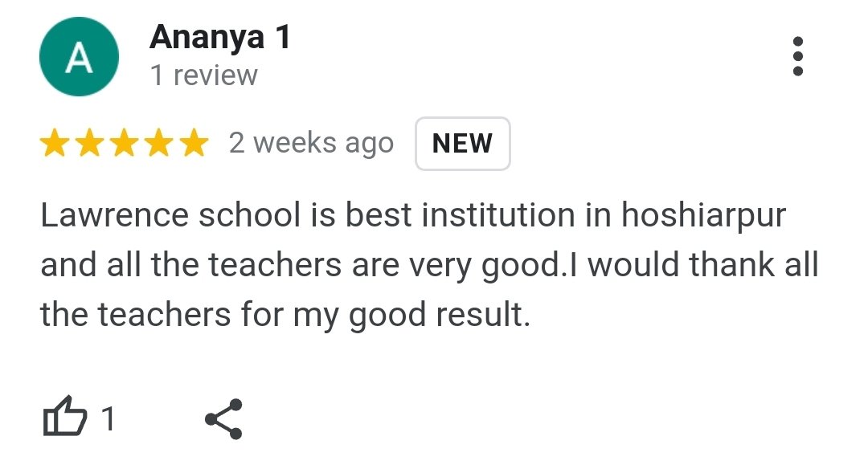Open the three-dot more options menu
868x473 pixels.
click(798, 56)
